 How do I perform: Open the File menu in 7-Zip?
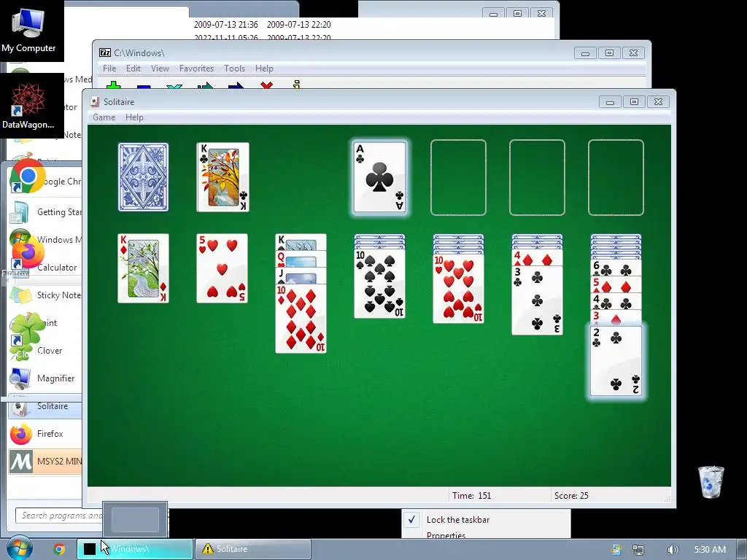click(109, 69)
